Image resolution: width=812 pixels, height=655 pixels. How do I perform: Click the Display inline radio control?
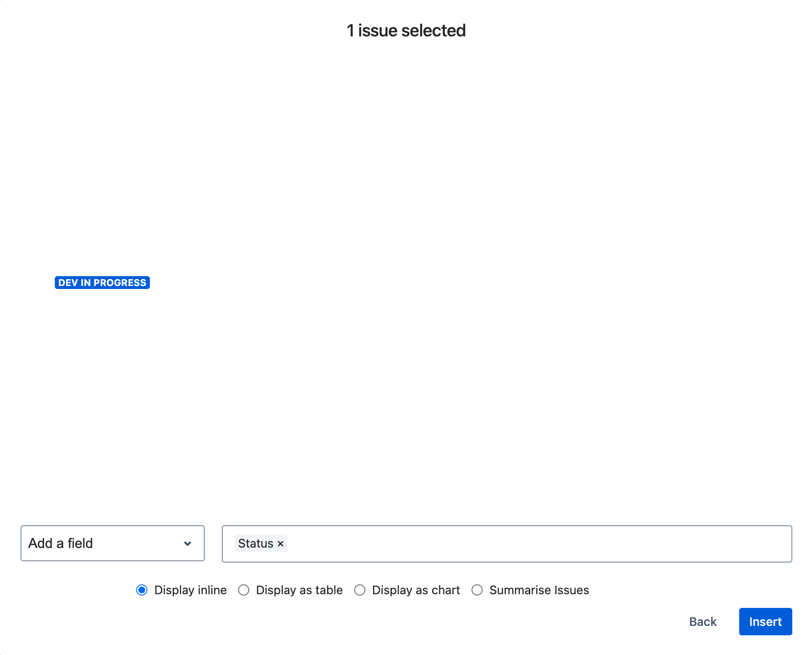tap(142, 590)
